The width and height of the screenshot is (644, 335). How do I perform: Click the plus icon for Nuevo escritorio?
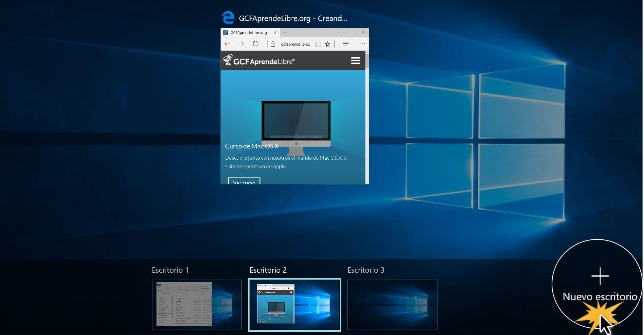coord(600,276)
